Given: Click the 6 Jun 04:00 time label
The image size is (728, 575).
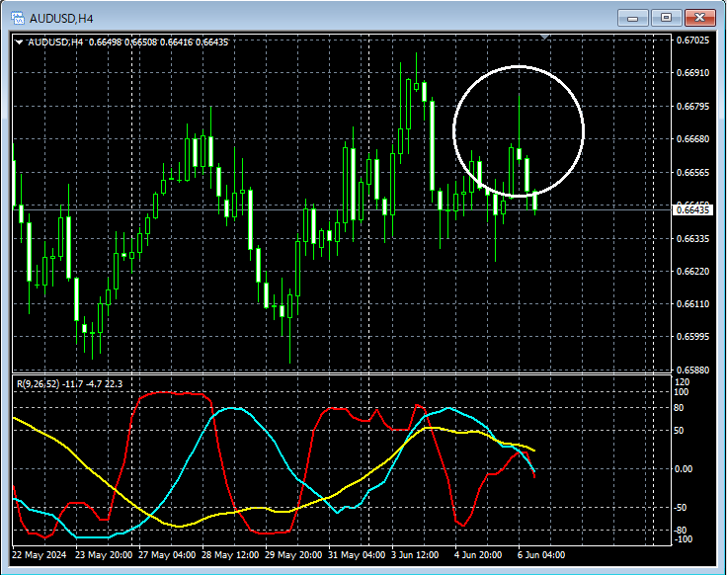Looking at the screenshot, I should (541, 555).
